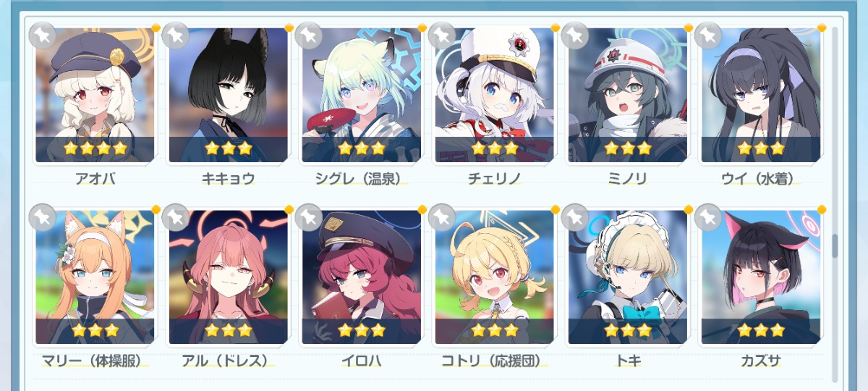Pin the トキ character card
This screenshot has height=391, width=868.
(574, 217)
